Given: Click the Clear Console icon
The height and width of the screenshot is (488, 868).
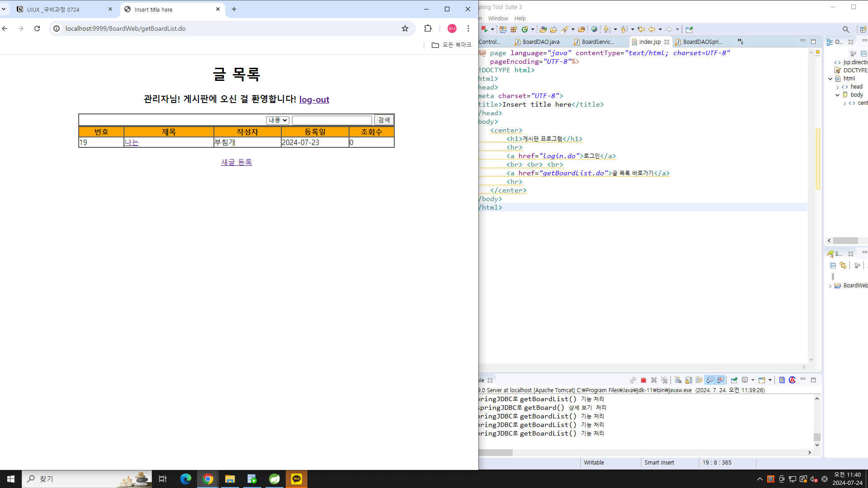Looking at the screenshot, I should pos(678,380).
